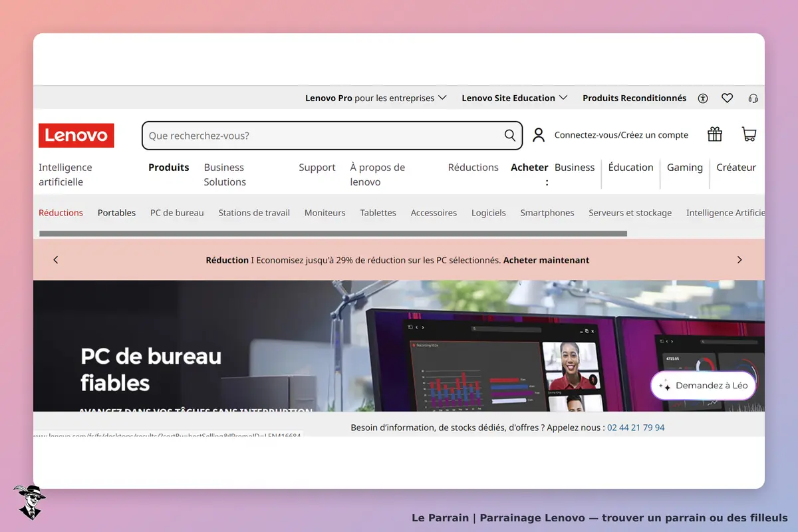Open Serveurs et stockage category
Viewport: 798px width, 532px height.
coord(630,213)
